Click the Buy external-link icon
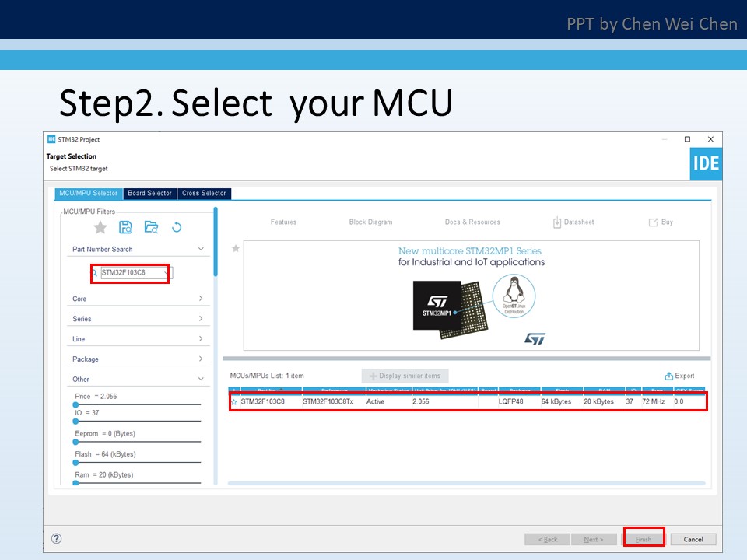 [653, 222]
